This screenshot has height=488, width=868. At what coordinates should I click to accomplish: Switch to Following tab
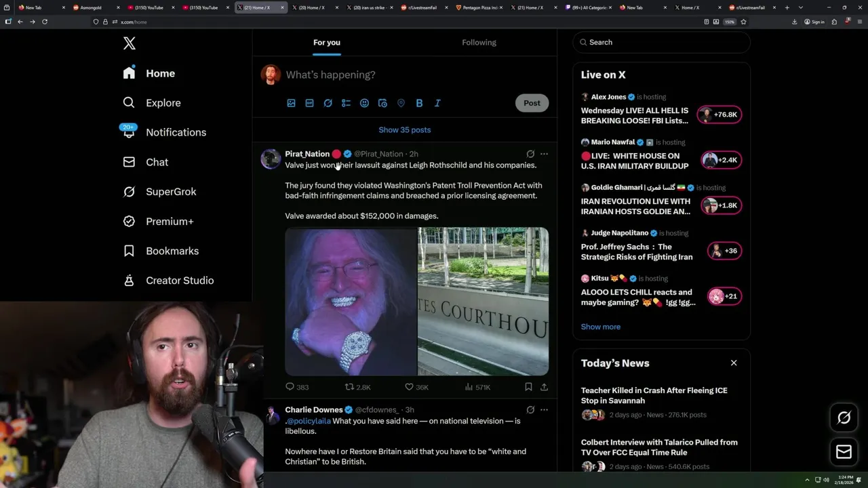point(479,43)
